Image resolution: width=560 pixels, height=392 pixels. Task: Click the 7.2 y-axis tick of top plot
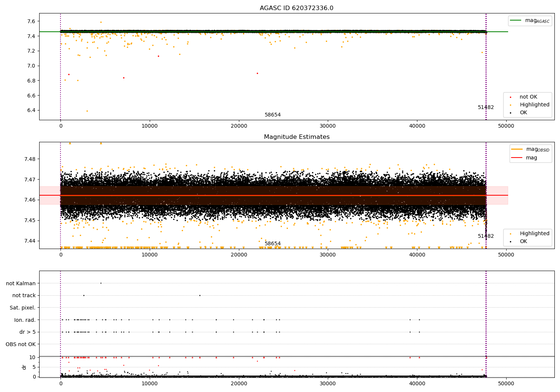click(31, 51)
